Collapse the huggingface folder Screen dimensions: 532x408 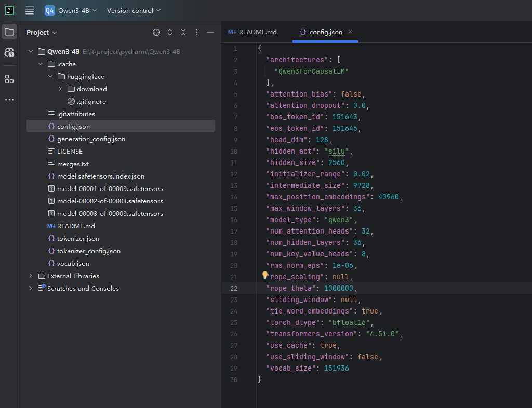click(x=50, y=77)
